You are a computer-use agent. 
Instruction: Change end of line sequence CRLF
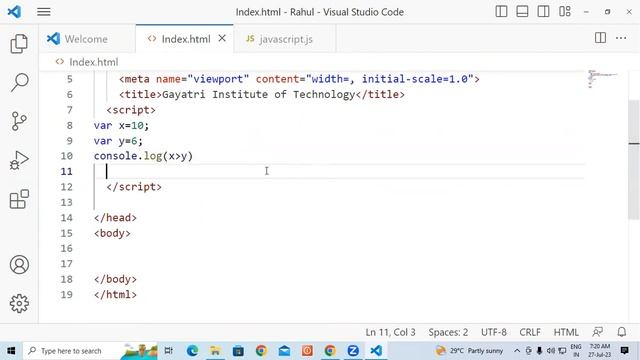tap(530, 332)
